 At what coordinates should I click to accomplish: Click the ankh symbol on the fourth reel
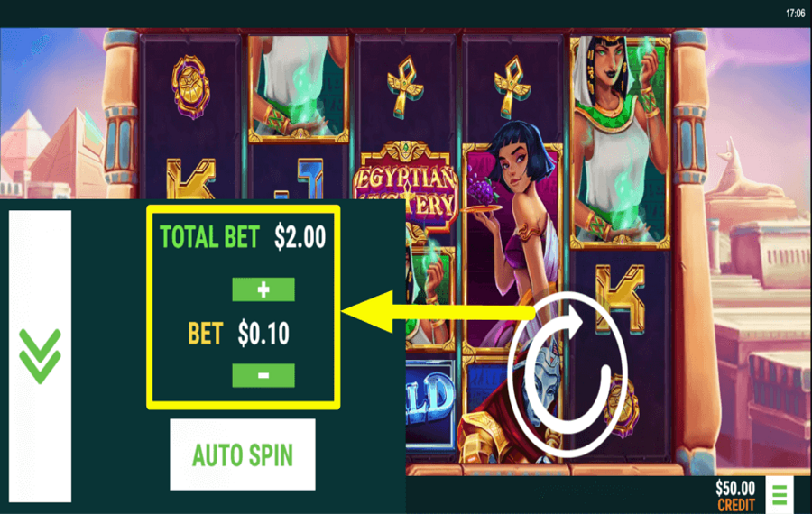(512, 86)
